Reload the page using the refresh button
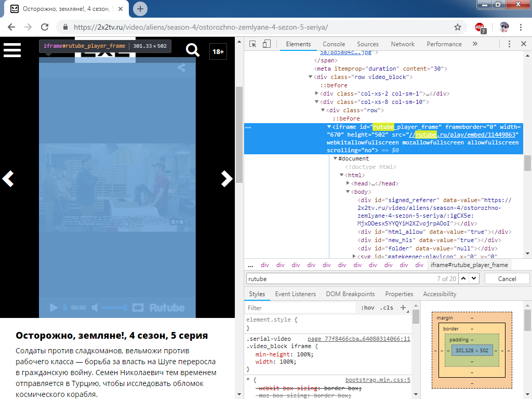The image size is (532, 399). [45, 27]
